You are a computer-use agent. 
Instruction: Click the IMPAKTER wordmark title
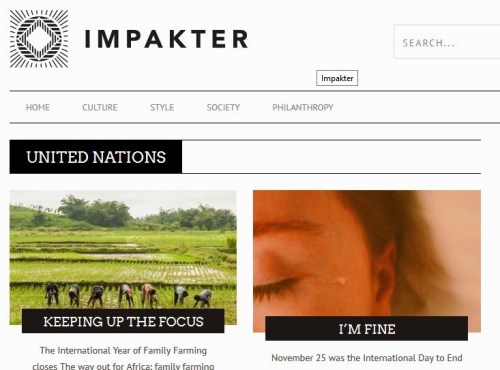tap(166, 39)
